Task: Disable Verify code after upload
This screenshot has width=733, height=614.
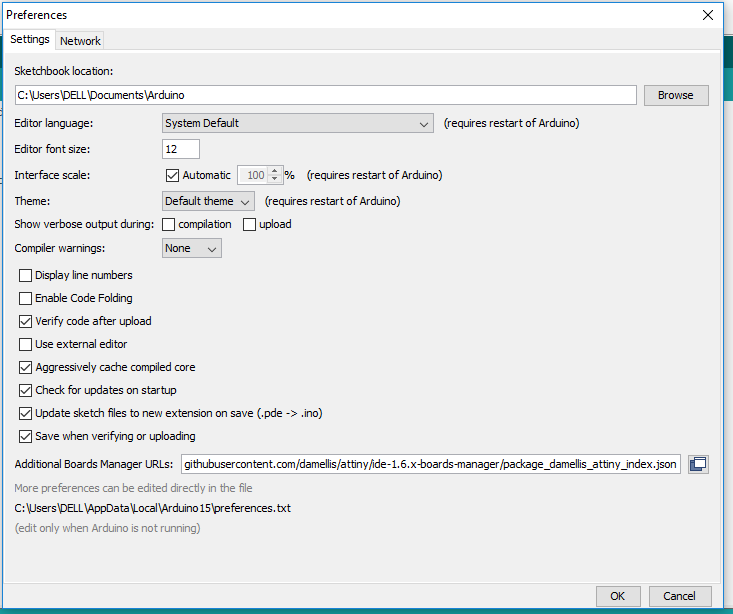Action: 26,321
